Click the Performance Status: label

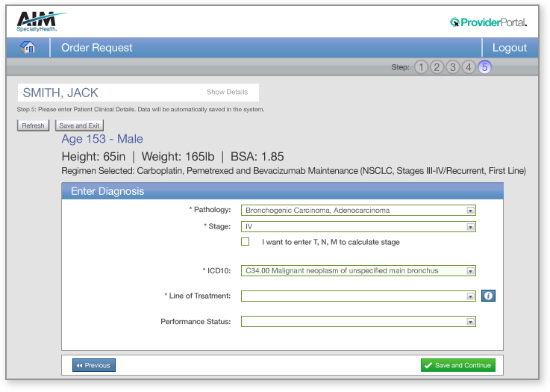196,322
